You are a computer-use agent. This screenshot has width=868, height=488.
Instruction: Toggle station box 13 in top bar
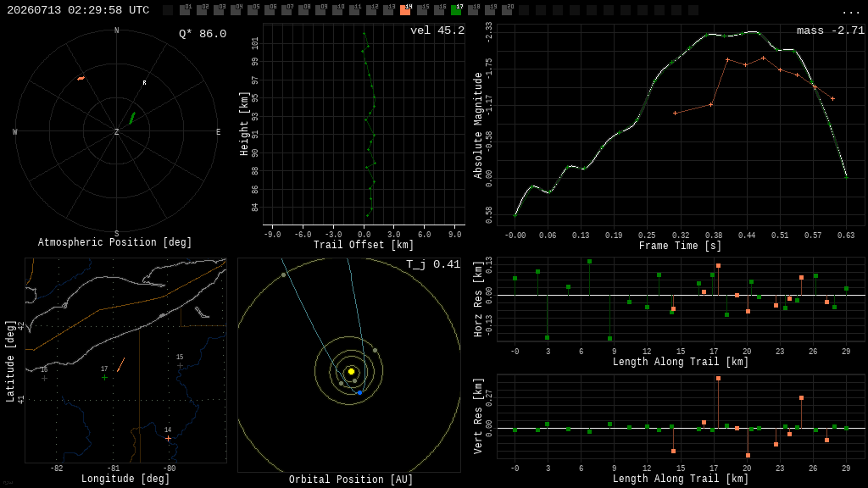point(388,10)
